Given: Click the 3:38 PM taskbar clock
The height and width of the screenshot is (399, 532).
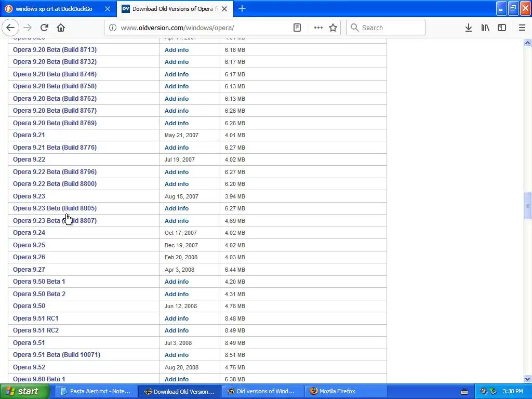Looking at the screenshot, I should point(513,391).
